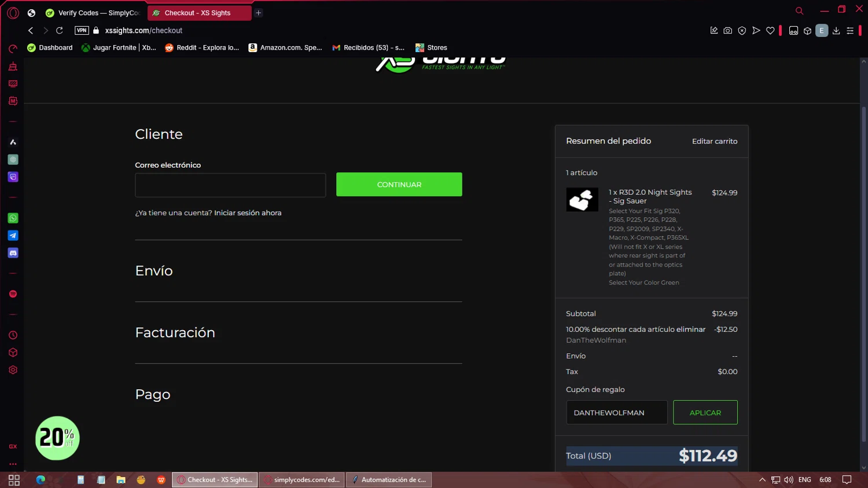Open the workspaces globe icon
Screen dimensions: 868x488
click(x=31, y=13)
